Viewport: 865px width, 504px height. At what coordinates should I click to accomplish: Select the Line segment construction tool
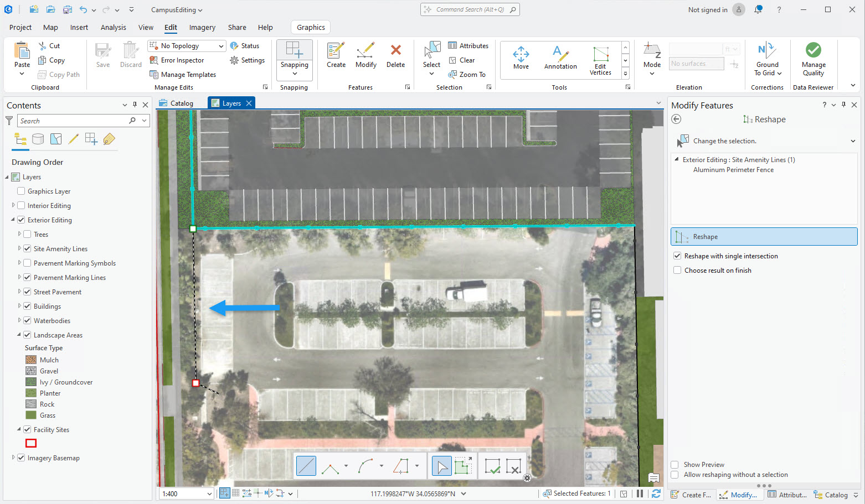306,466
